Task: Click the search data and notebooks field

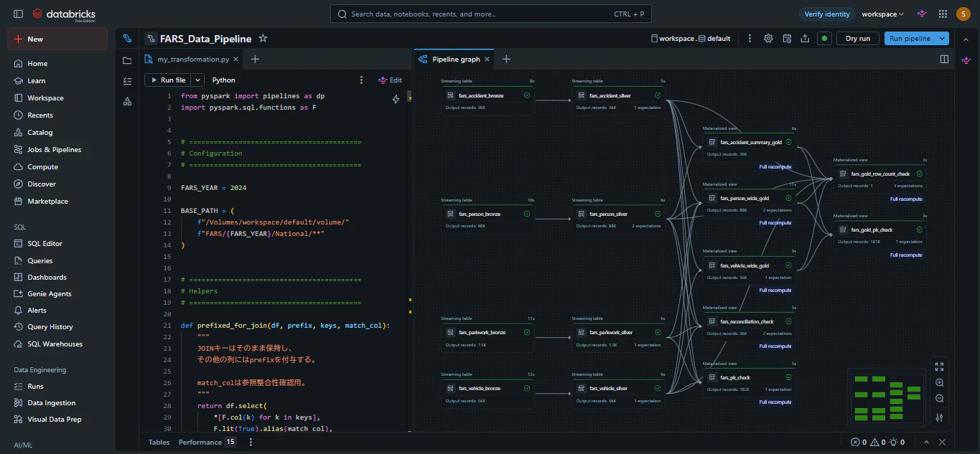Action: click(491, 14)
